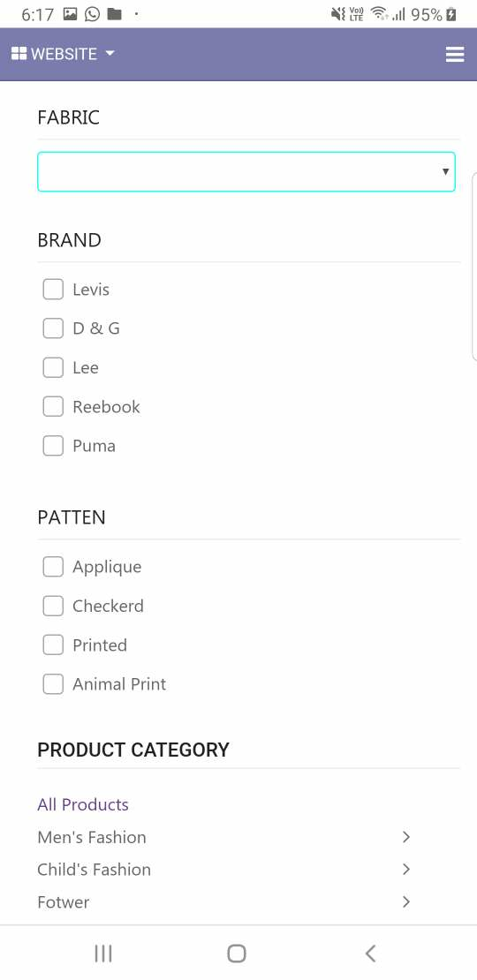This screenshot has height=980, width=477.
Task: Select the Puma checkbox
Action: click(53, 446)
